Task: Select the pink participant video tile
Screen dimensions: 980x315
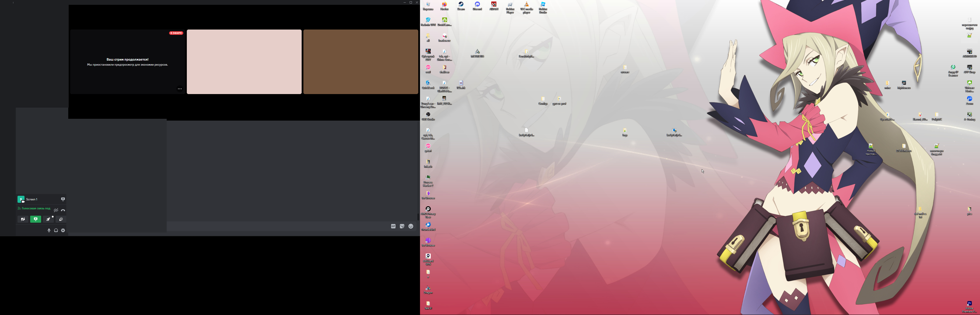Action: (244, 62)
